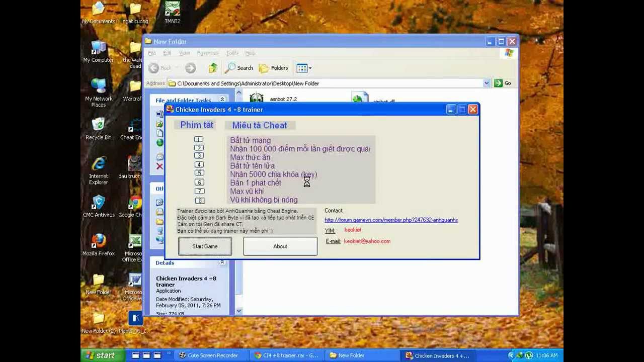
Task: Click the taskbar clock showing 11:06 AM
Action: coord(546,355)
